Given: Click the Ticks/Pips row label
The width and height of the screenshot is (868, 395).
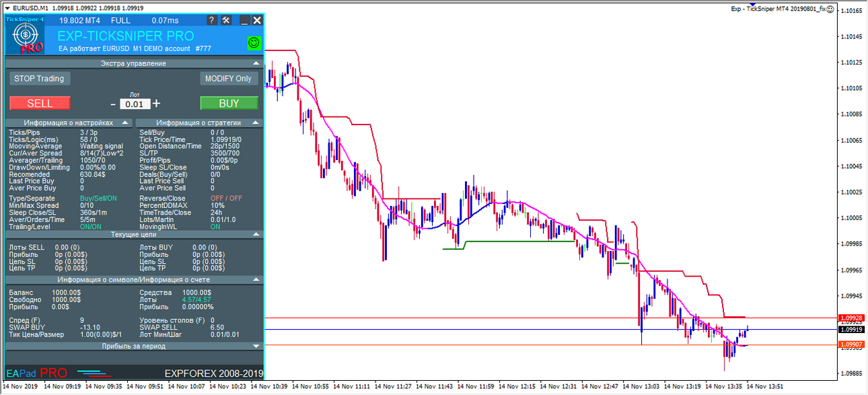Looking at the screenshot, I should pyautogui.click(x=24, y=133).
